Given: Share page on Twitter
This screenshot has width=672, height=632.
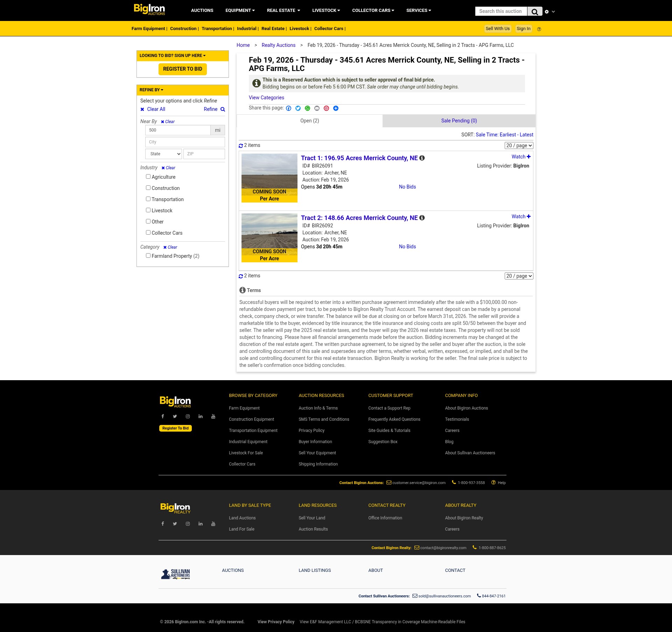Looking at the screenshot, I should [x=298, y=108].
